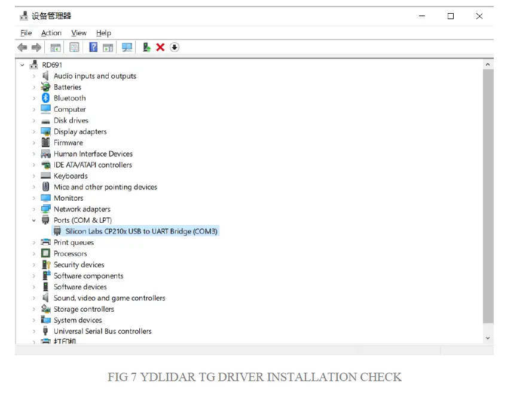This screenshot has height=399, width=532.
Task: Click the Back arrow toolbar icon
Action: point(22,47)
